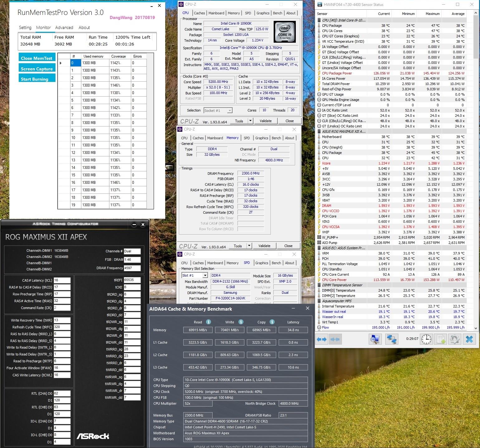Click the Vcore lightning bolt icon in HWiNFO
Viewport: 480px width, 448px height.
click(x=319, y=163)
